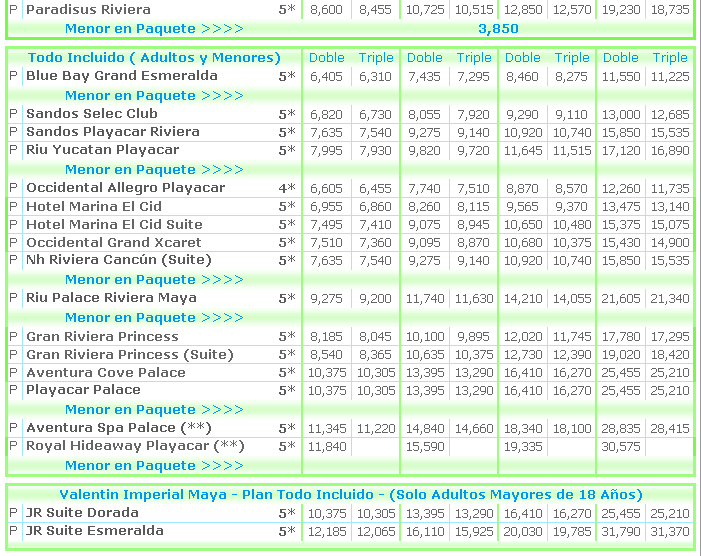
Task: Select Sandos Selec Club hotel name
Action: click(x=92, y=114)
